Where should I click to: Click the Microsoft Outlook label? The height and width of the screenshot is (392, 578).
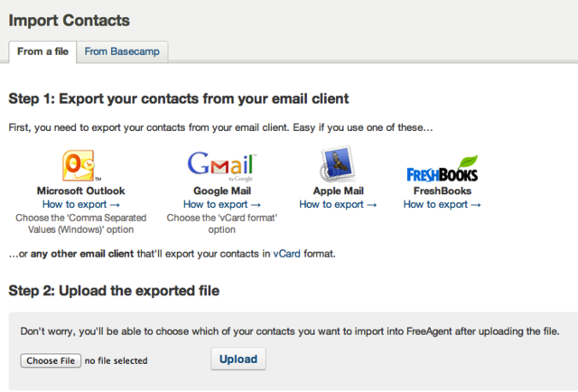point(80,191)
